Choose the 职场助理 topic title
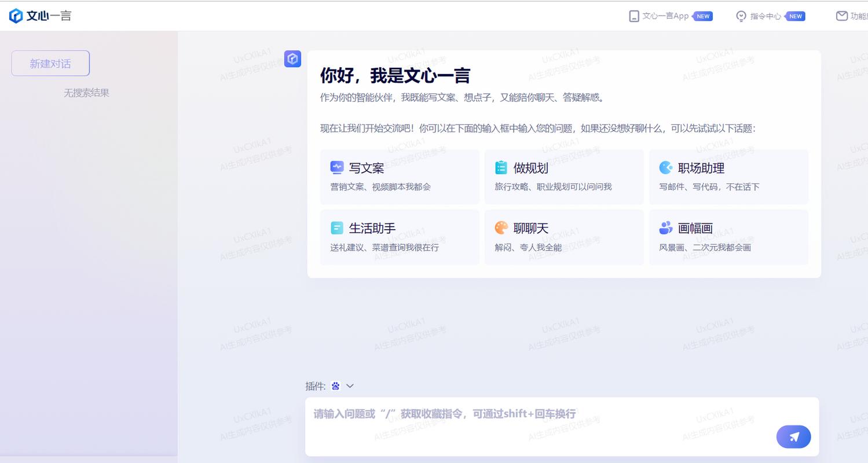868x463 pixels. click(701, 168)
